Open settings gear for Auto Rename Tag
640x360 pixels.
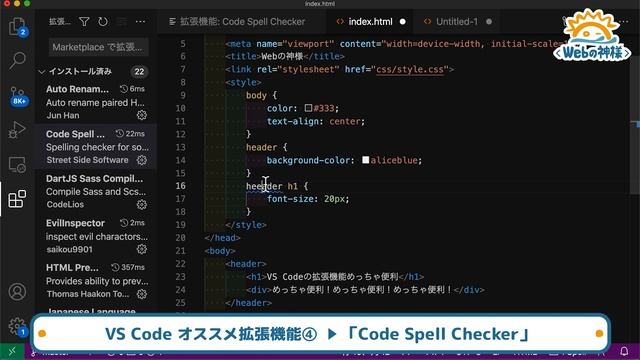point(142,116)
